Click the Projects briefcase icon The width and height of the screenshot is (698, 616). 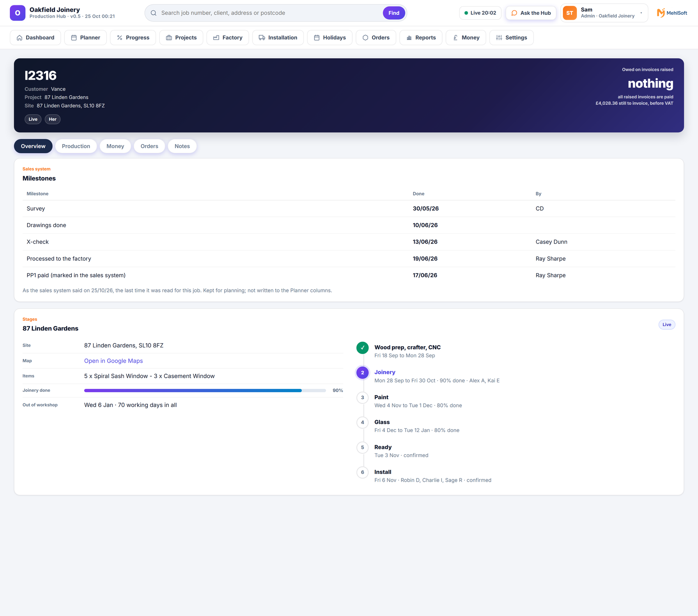point(169,38)
